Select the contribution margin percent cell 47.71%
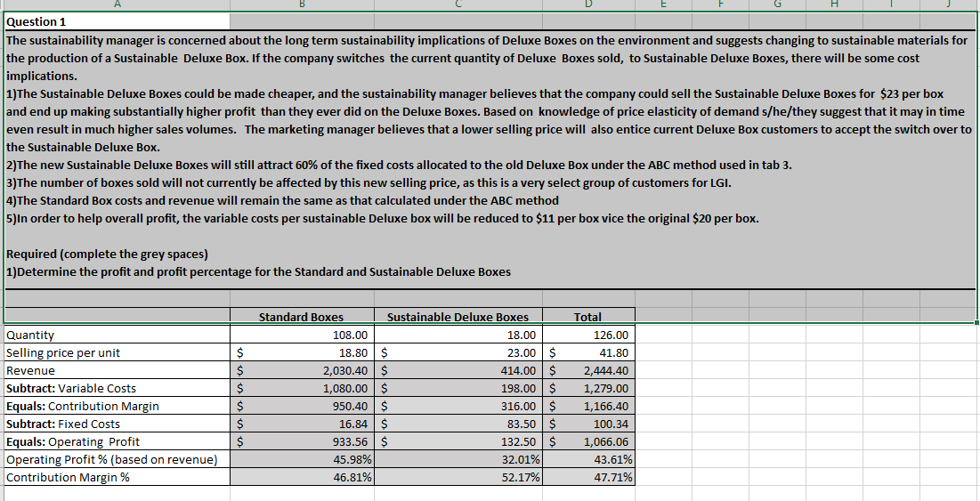Screen dimensions: 980x501 click(588, 477)
